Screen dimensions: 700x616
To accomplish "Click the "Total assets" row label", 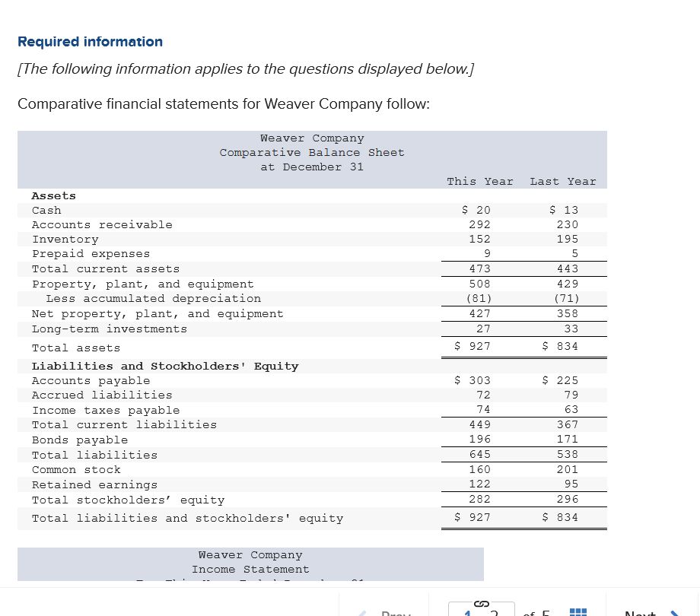I will [x=76, y=348].
